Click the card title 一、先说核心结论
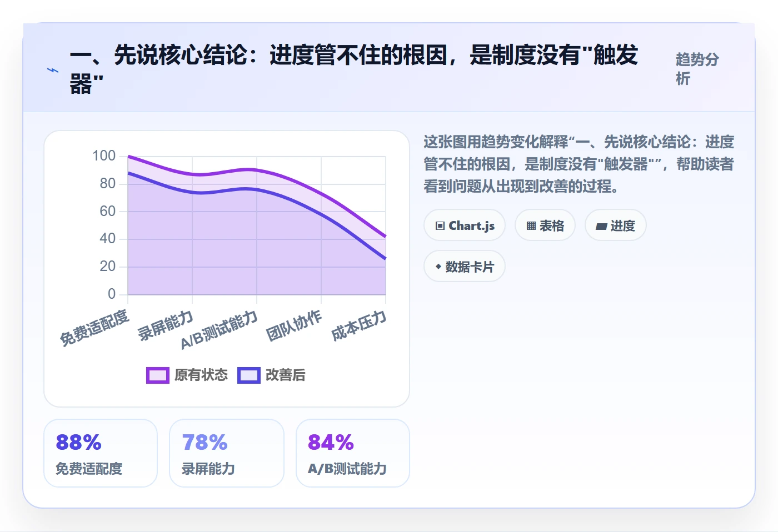 tap(353, 70)
